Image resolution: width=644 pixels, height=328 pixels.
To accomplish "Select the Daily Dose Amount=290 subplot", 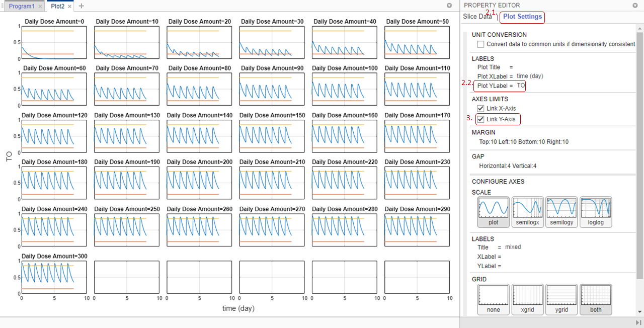I will 417,230.
